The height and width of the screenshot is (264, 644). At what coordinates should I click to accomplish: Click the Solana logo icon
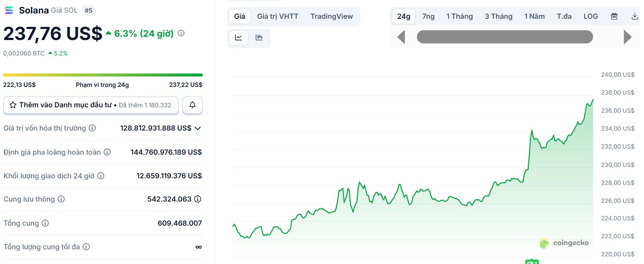9,10
